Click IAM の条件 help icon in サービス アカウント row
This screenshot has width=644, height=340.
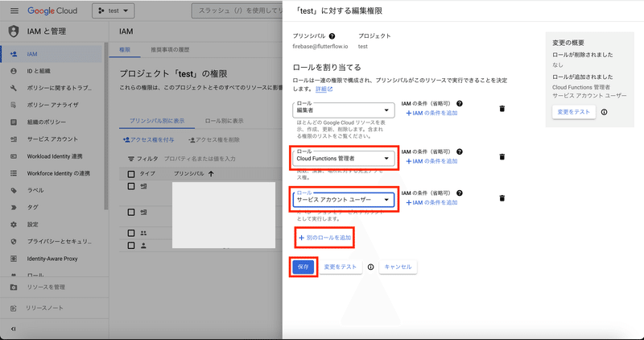point(460,193)
